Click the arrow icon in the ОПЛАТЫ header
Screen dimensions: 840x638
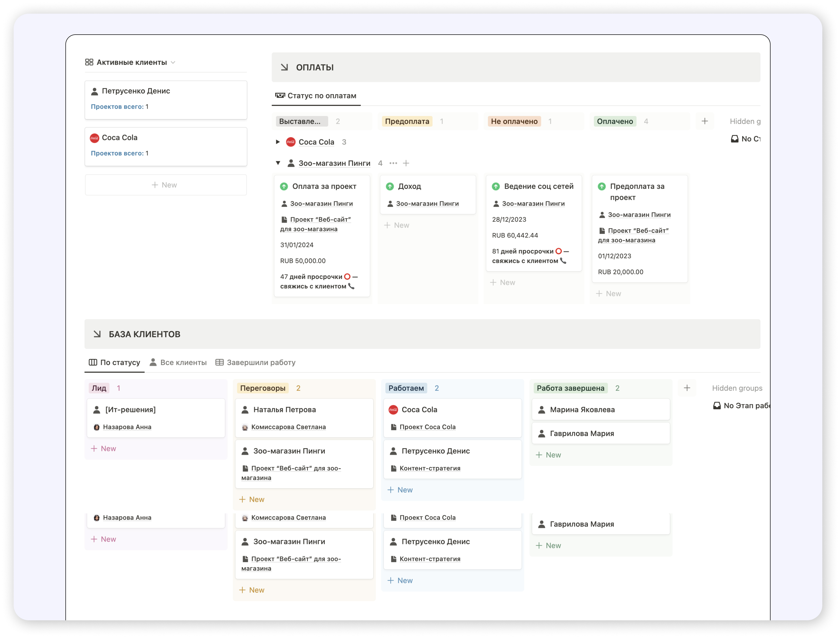coord(284,67)
